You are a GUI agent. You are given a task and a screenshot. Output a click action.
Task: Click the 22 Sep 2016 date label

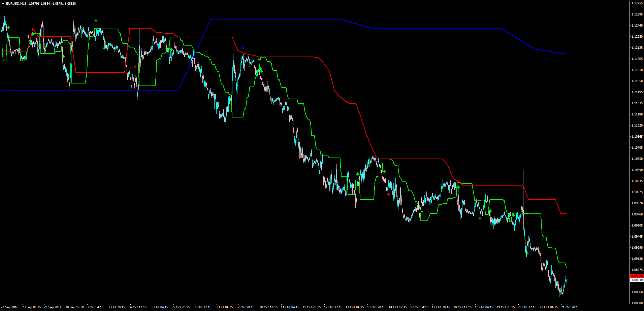10,307
